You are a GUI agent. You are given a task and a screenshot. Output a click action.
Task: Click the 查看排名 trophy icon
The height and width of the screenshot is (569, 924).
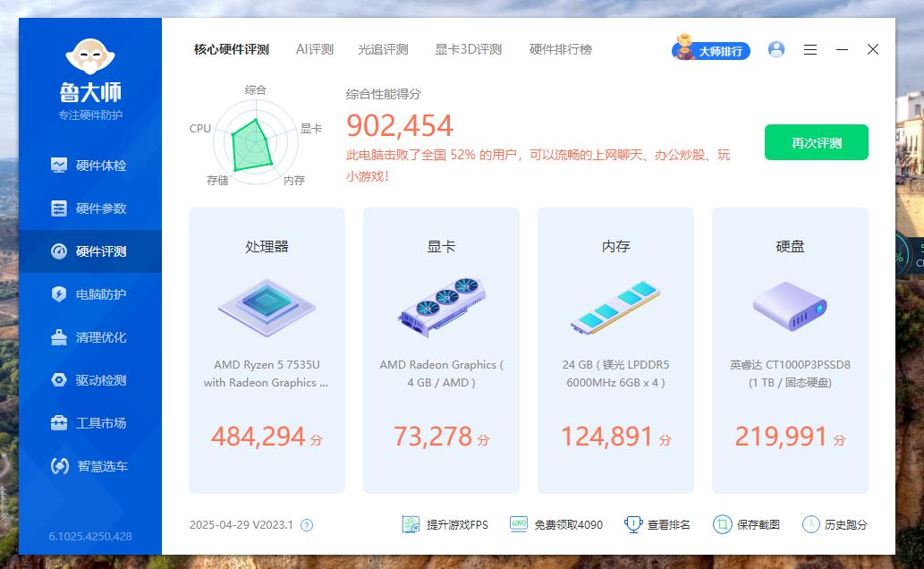point(633,524)
